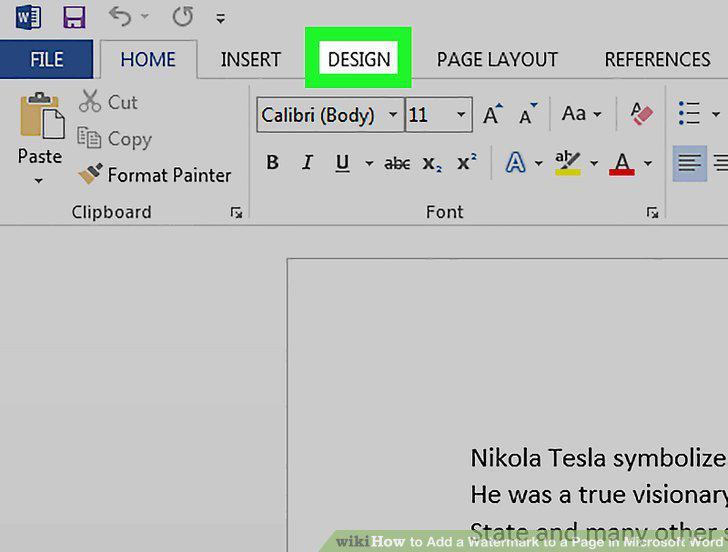Switch to the HOME tab

click(x=148, y=59)
